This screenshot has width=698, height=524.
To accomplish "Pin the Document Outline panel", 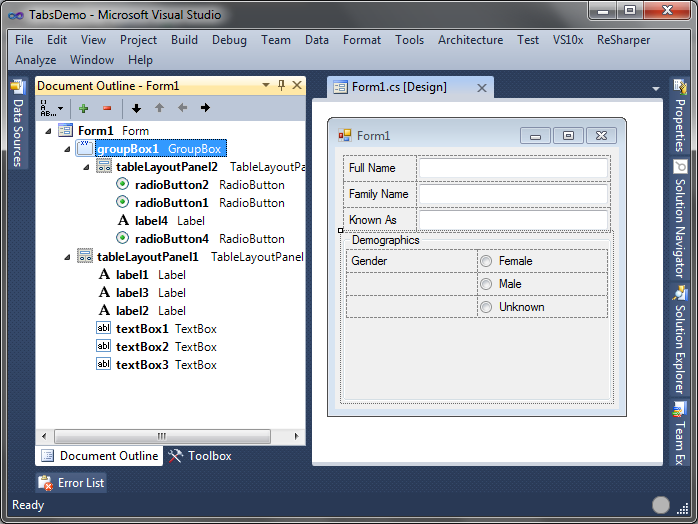I will (x=281, y=85).
